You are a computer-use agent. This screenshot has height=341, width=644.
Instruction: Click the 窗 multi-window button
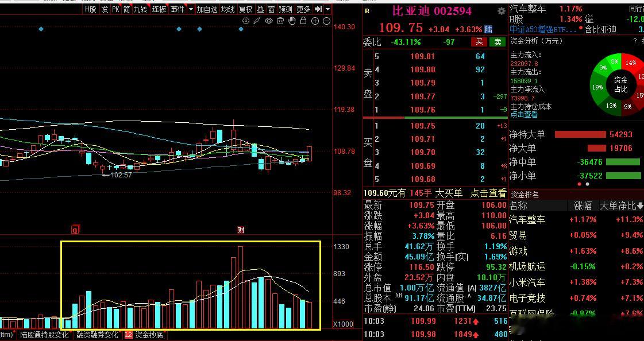click(x=271, y=9)
